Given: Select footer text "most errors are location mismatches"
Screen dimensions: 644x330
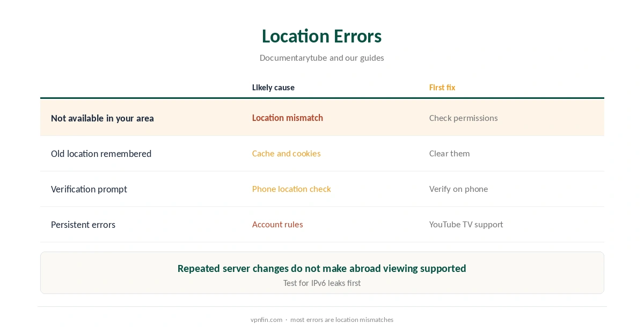Looking at the screenshot, I should 342,319.
